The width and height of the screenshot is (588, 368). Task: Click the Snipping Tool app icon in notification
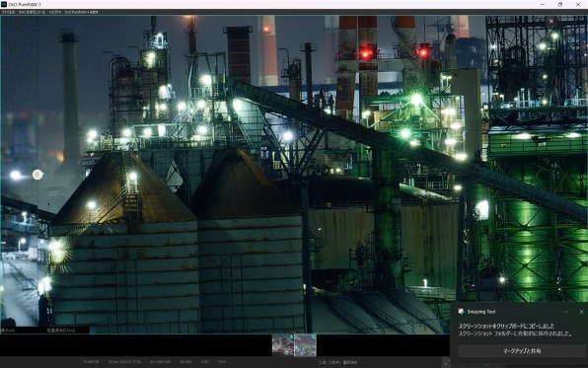click(461, 312)
